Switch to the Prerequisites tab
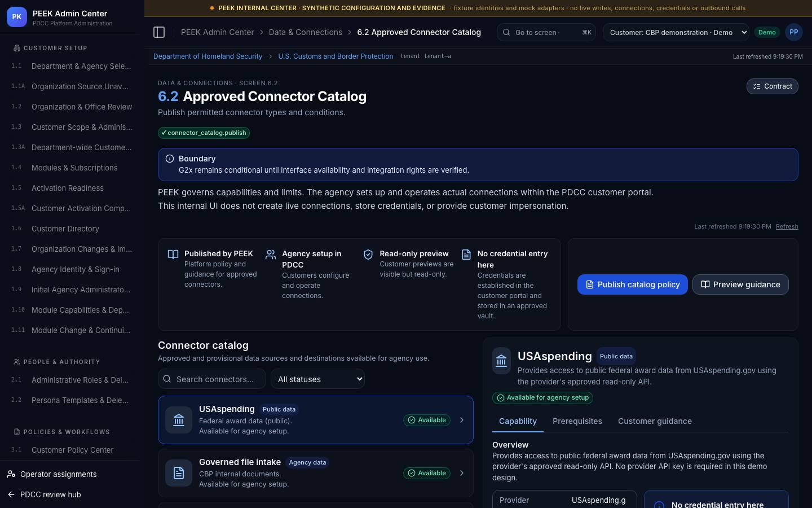 tap(577, 421)
